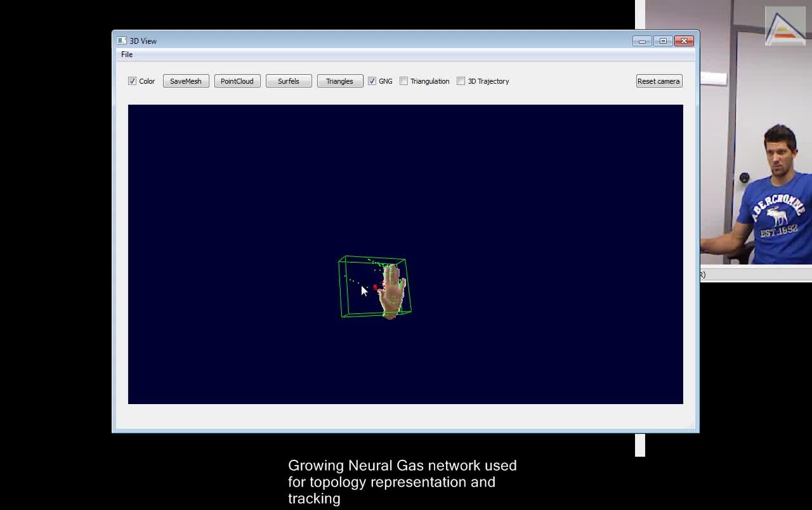Disable the Color checkbox
Screen dimensions: 812x510
tap(132, 81)
